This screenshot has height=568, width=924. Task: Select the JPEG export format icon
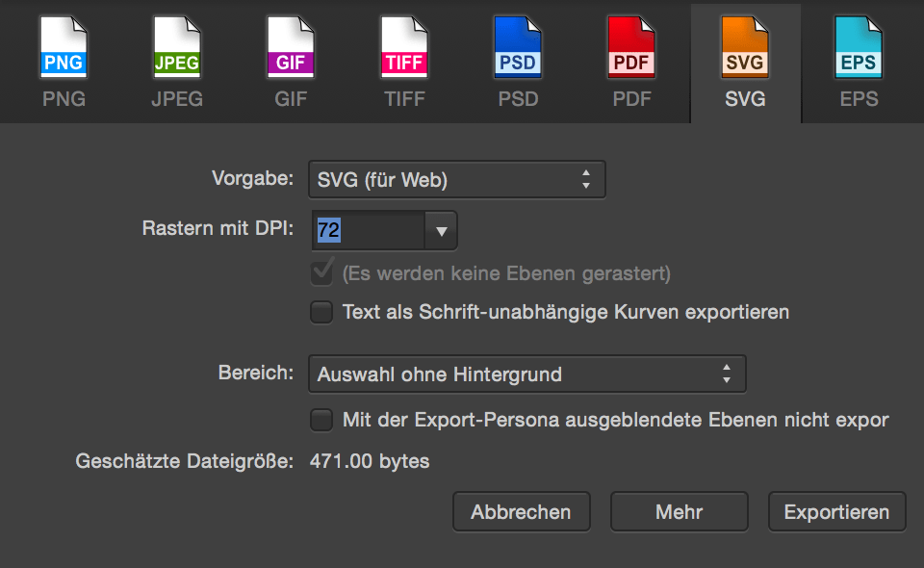tap(176, 46)
